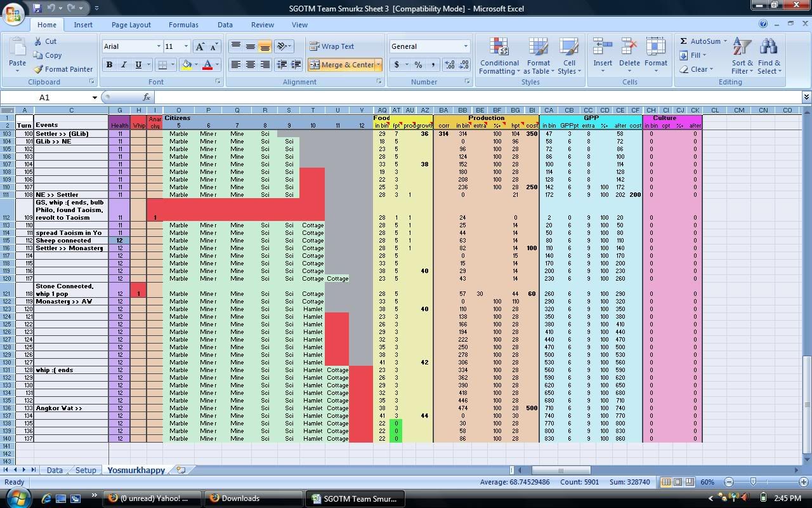Open the Number Format dropdown showing General
This screenshot has height=508, width=812.
(x=464, y=46)
